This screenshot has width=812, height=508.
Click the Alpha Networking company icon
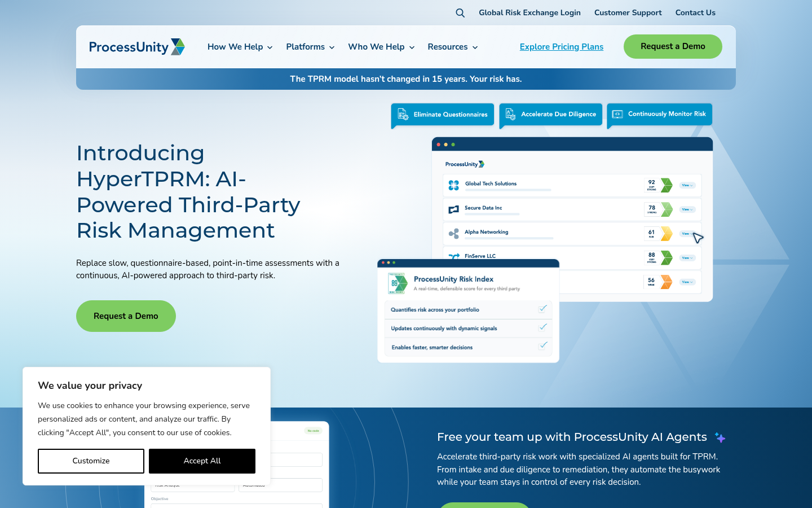pyautogui.click(x=453, y=234)
